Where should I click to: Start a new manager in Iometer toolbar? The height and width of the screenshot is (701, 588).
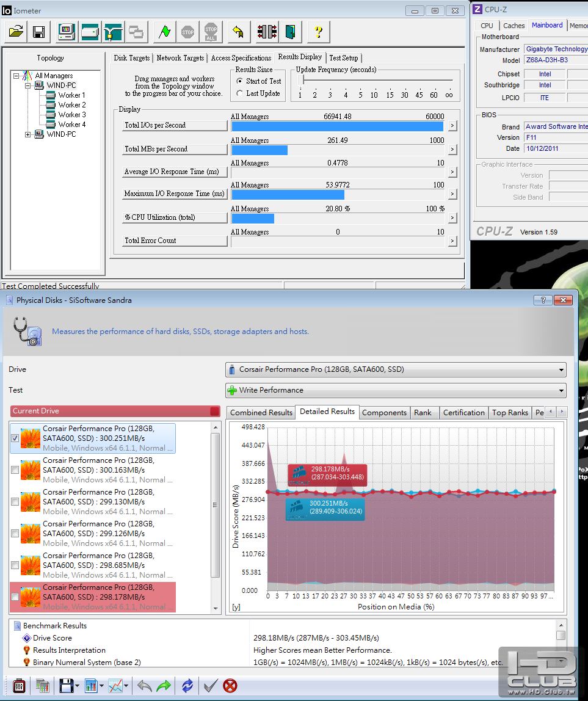tap(67, 32)
